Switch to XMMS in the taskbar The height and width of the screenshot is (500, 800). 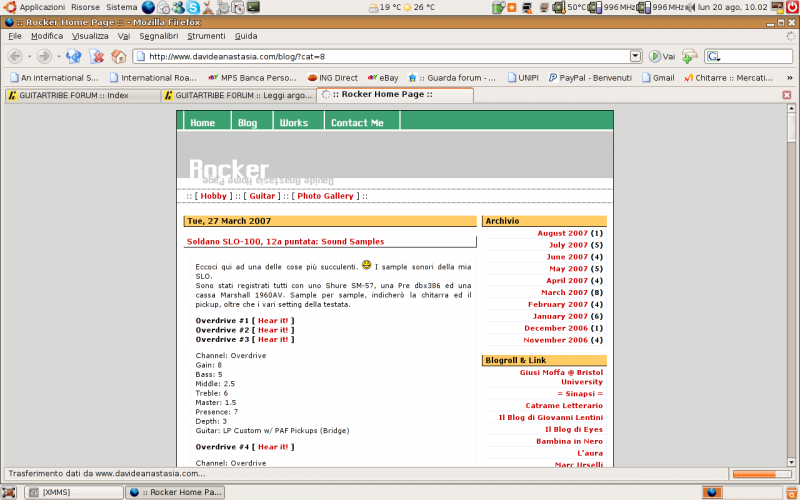click(74, 492)
